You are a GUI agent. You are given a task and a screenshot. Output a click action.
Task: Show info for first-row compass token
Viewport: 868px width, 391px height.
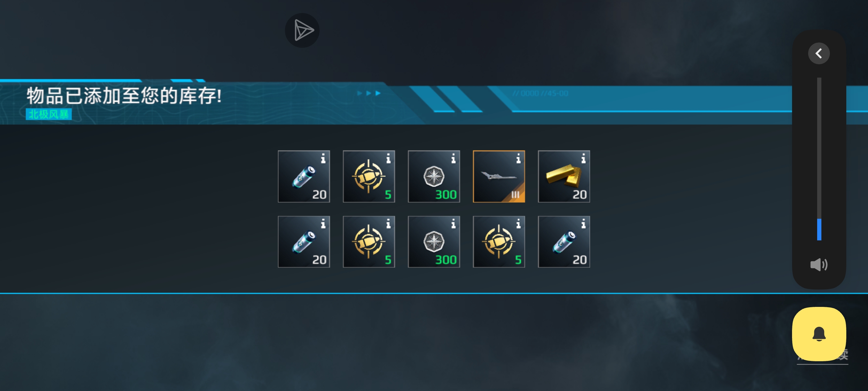click(453, 158)
